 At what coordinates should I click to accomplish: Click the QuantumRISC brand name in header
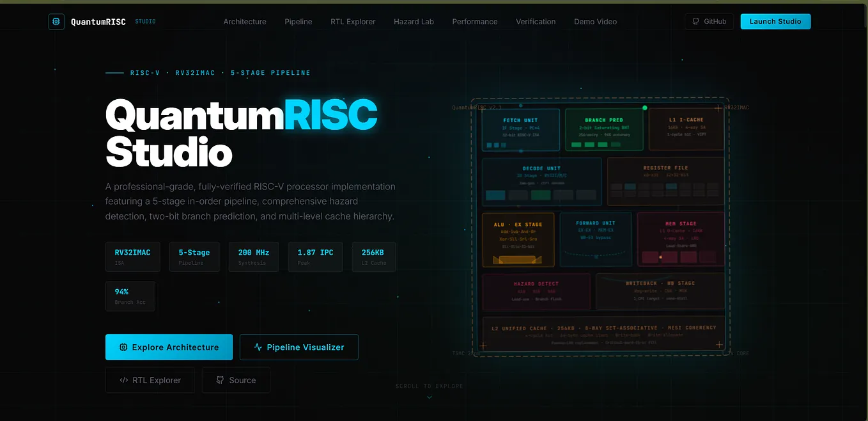pyautogui.click(x=98, y=22)
